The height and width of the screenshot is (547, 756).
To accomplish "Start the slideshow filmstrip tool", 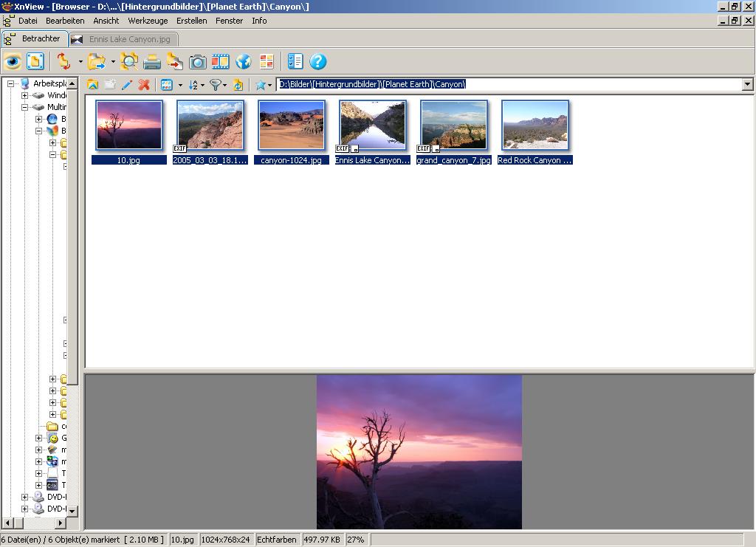I will coord(220,61).
